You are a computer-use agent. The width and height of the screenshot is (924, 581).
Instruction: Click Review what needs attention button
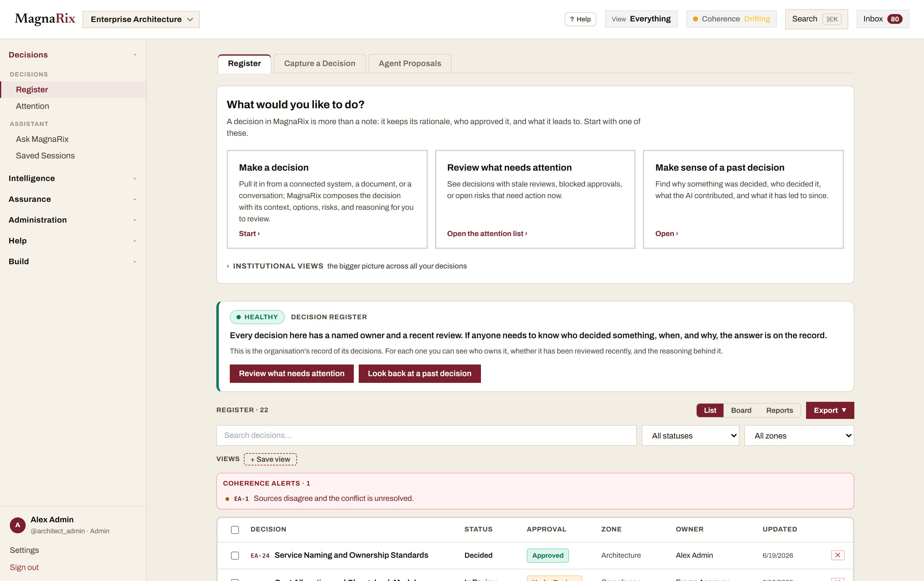pyautogui.click(x=291, y=373)
